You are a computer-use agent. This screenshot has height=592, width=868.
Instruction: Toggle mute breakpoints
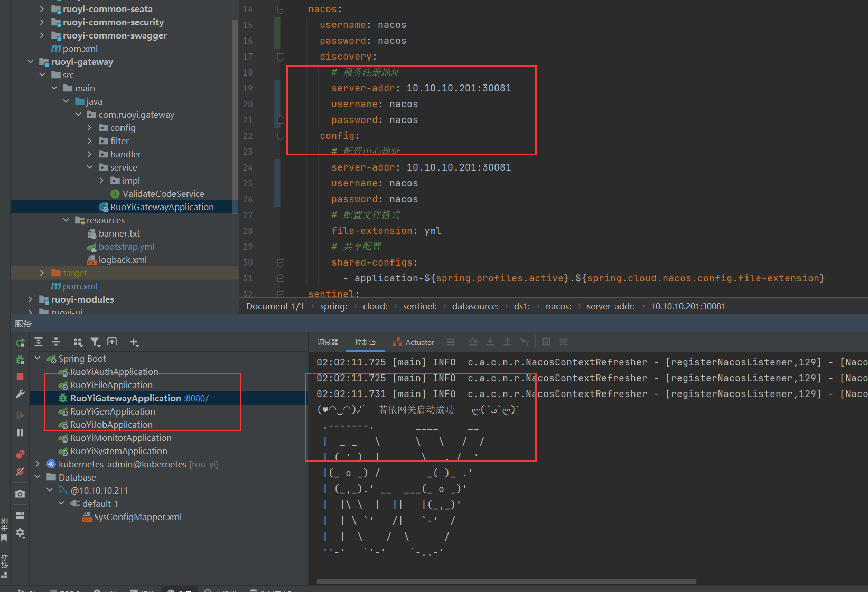[x=20, y=472]
